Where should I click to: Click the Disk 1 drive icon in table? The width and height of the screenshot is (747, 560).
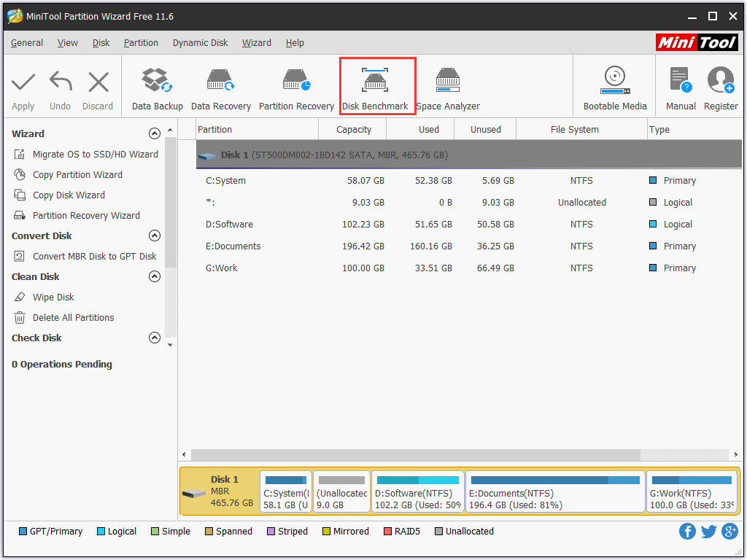206,156
